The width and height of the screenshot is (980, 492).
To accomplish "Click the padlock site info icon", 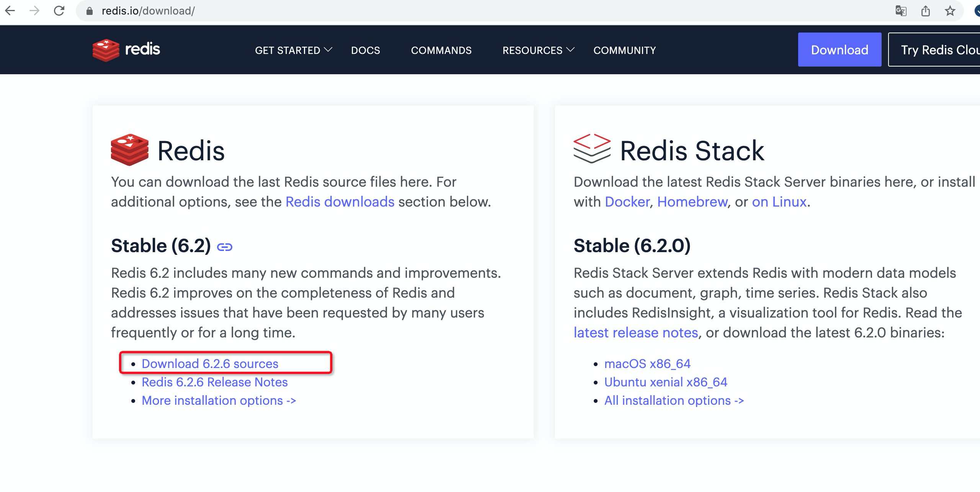I will point(90,11).
